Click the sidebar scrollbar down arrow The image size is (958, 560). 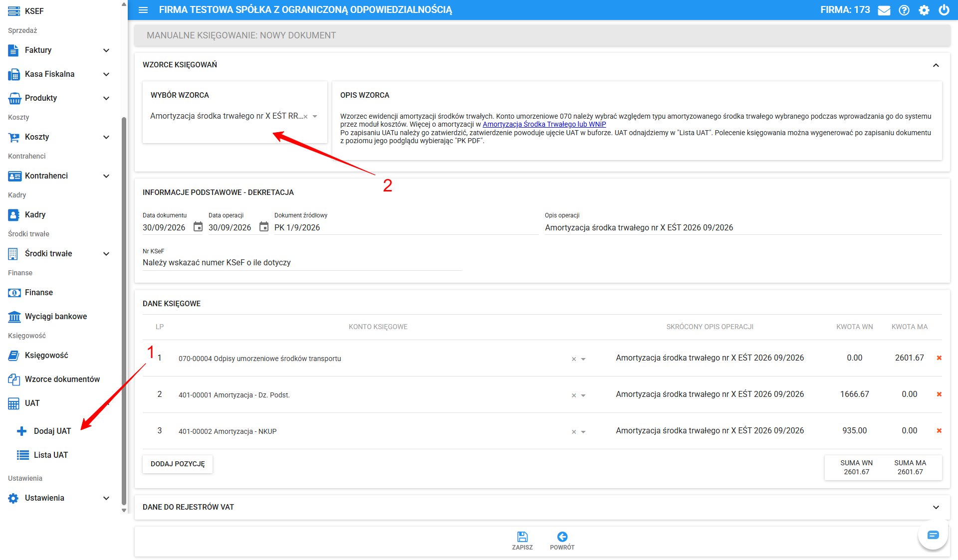pyautogui.click(x=124, y=511)
